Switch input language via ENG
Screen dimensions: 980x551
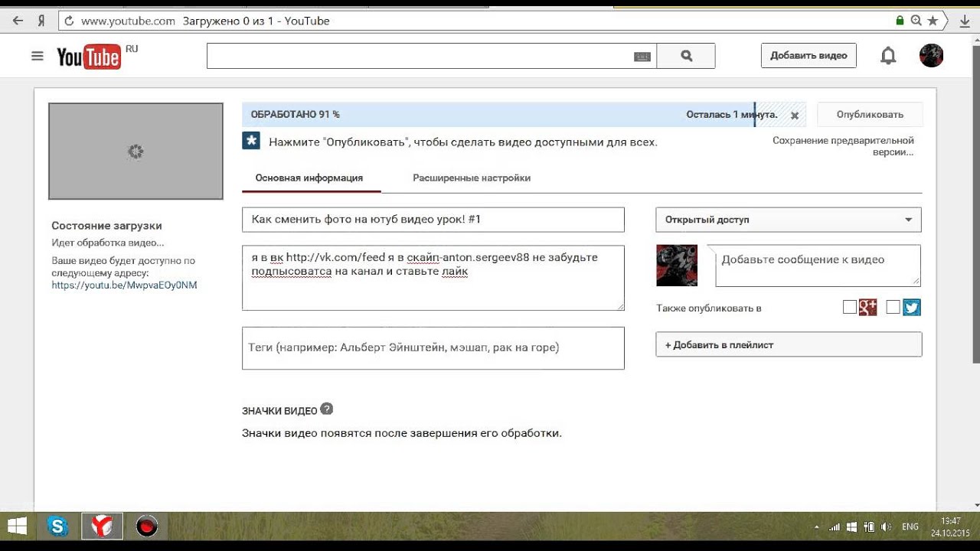910,527
